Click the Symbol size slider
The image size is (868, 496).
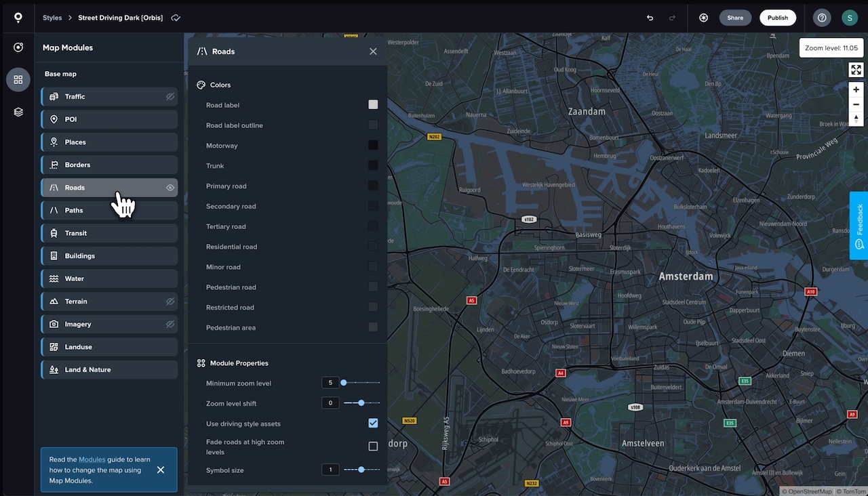pos(361,470)
